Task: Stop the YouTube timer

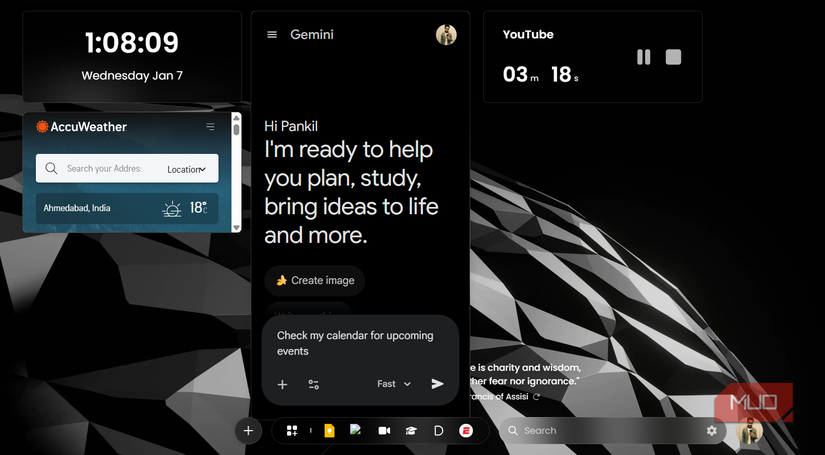Action: tap(673, 57)
